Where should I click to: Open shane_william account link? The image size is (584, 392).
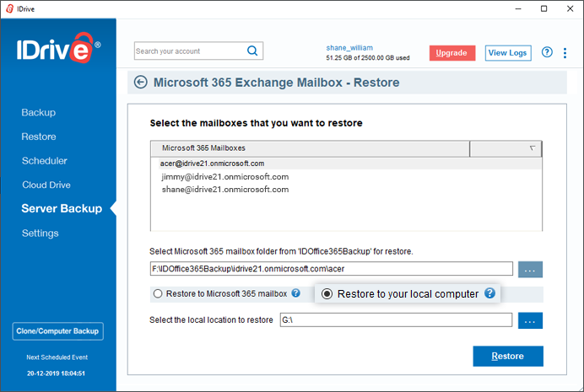point(349,47)
